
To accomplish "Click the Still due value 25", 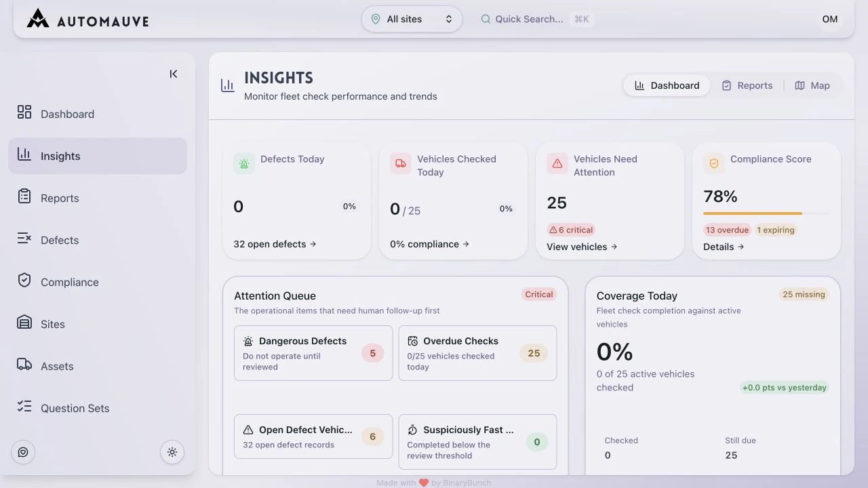I will tap(731, 455).
